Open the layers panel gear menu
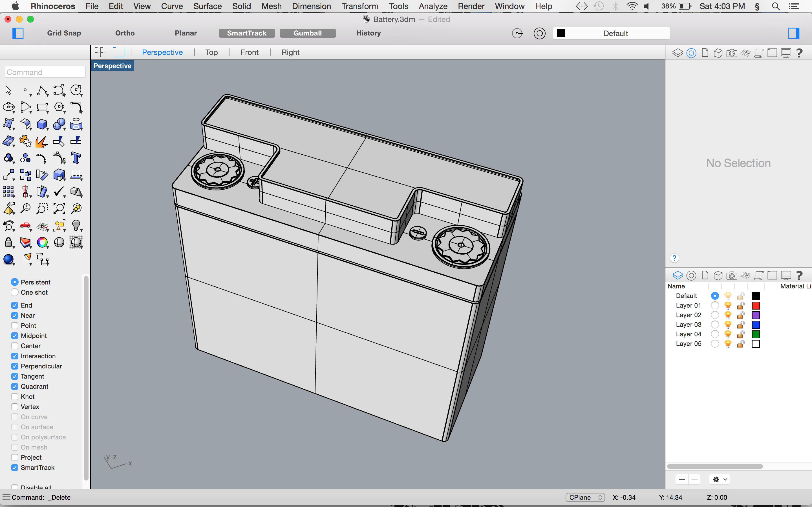 [720, 479]
